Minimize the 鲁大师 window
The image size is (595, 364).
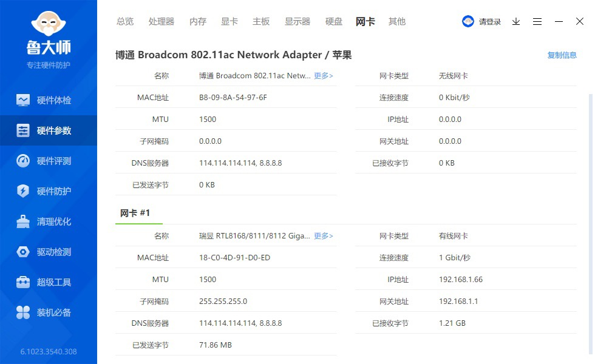coord(559,22)
